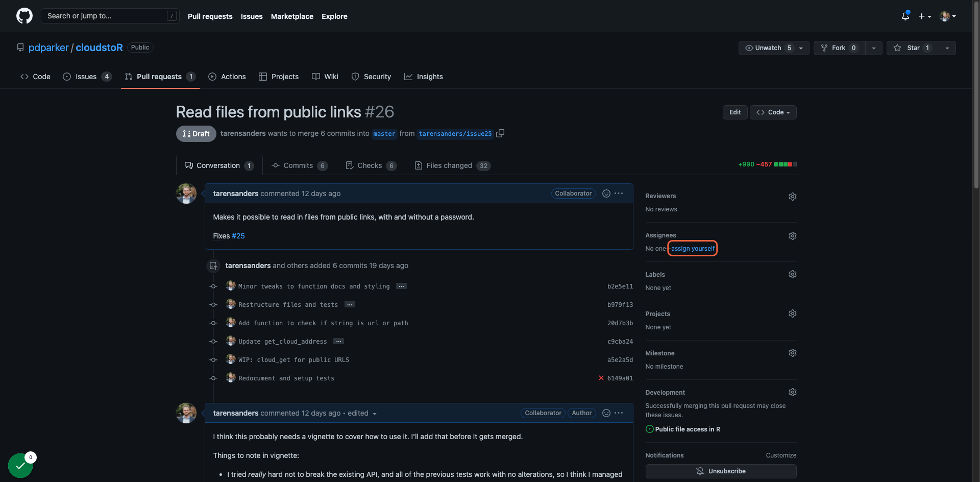Unsubscribe from pull request notifications
This screenshot has height=482, width=980.
[721, 471]
